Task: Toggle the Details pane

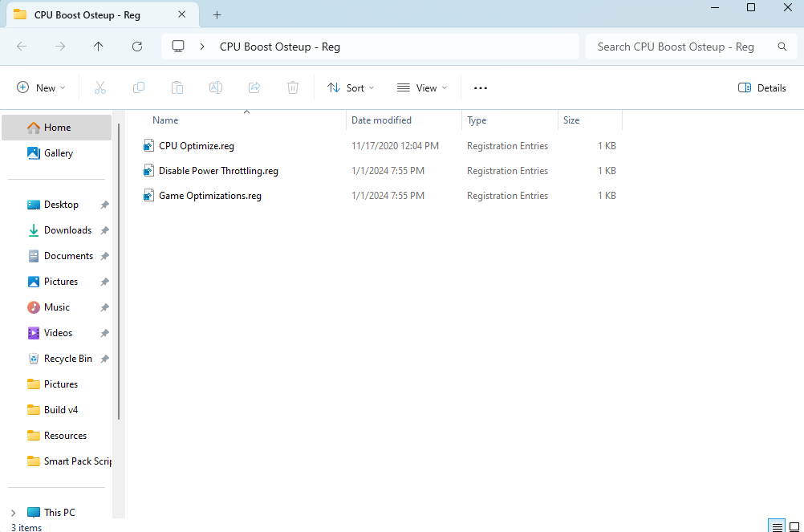Action: coord(761,87)
